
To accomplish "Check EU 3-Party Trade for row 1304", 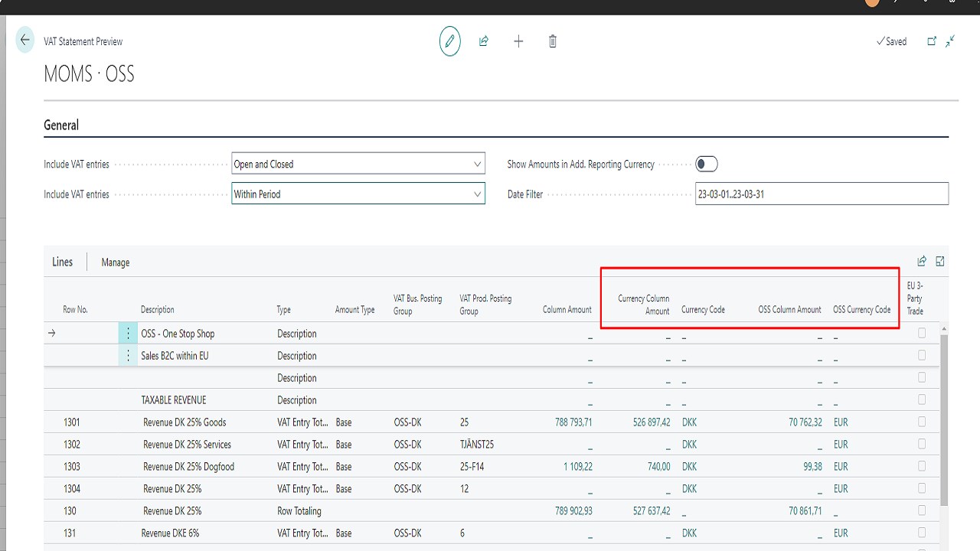I will pyautogui.click(x=922, y=488).
